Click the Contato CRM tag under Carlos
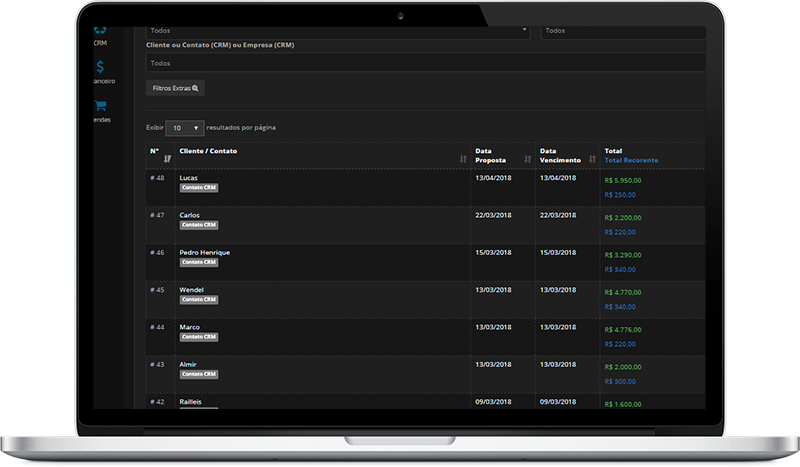The image size is (800, 467). [x=198, y=225]
